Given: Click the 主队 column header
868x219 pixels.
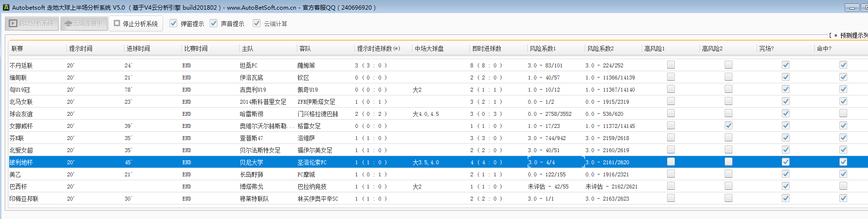Looking at the screenshot, I should [x=247, y=48].
